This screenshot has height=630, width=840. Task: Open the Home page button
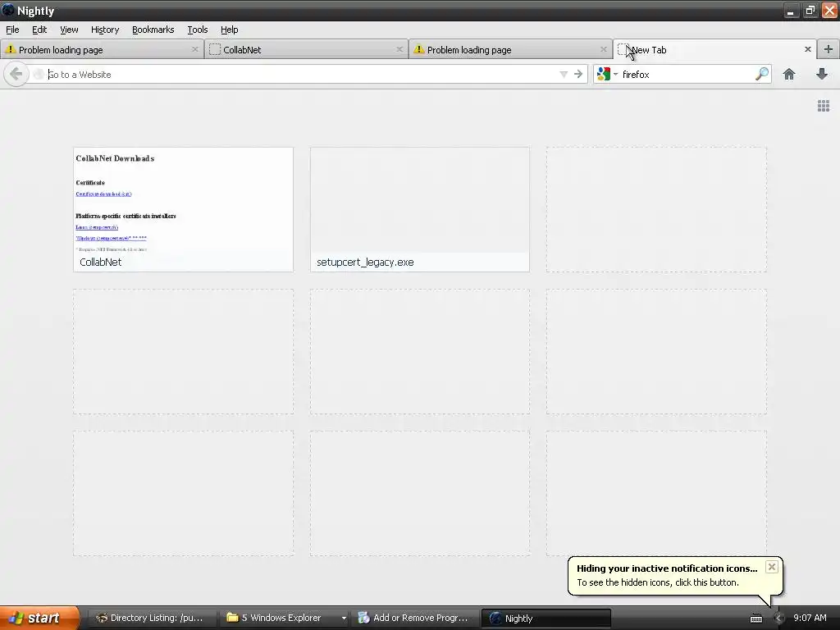pos(789,74)
